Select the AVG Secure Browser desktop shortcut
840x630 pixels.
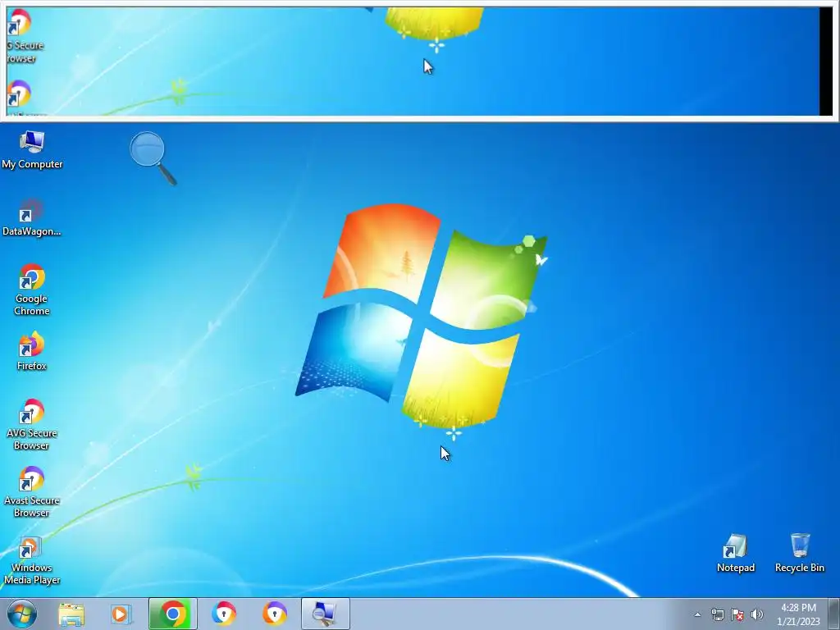click(x=32, y=424)
